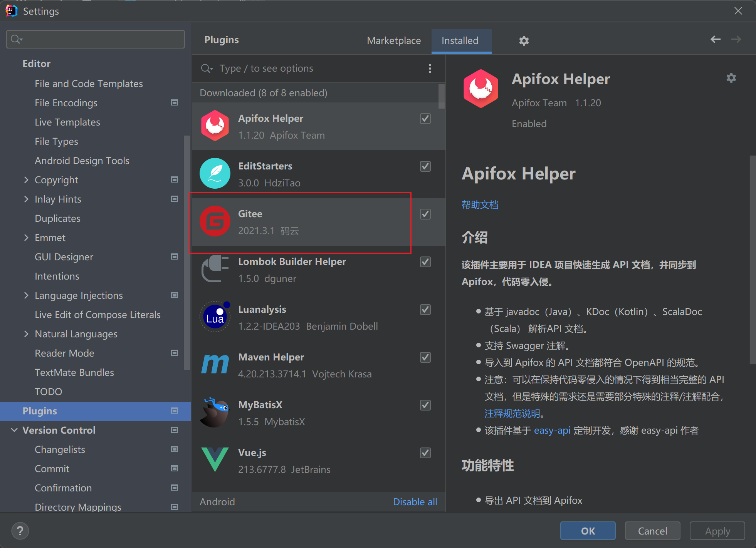
Task: Disable the Maven Helper checkbox
Action: pos(425,357)
